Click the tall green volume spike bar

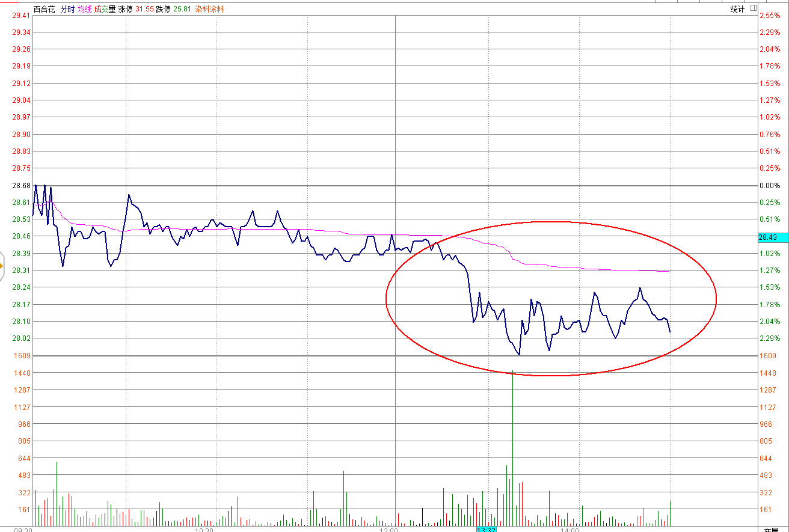[x=512, y=448]
